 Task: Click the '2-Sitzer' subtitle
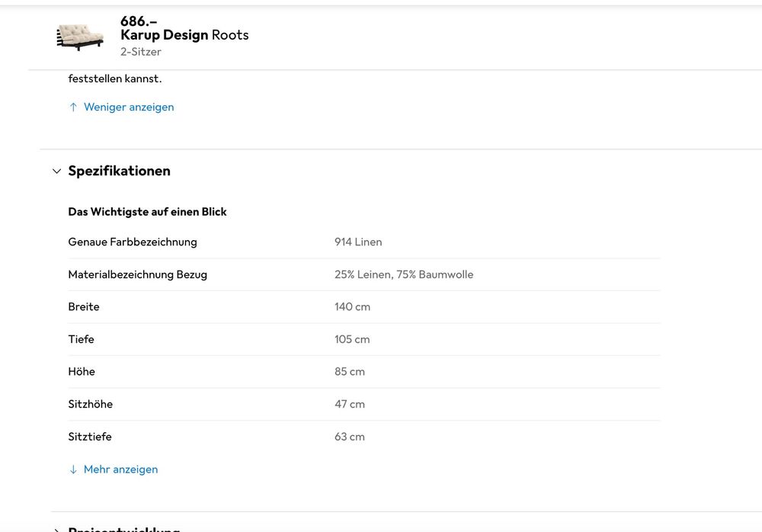[x=141, y=52]
